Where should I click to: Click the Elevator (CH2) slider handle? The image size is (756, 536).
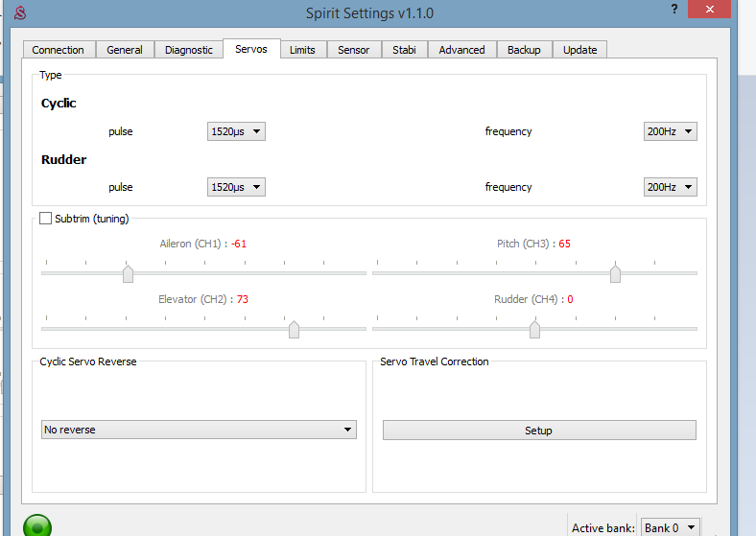click(x=294, y=330)
